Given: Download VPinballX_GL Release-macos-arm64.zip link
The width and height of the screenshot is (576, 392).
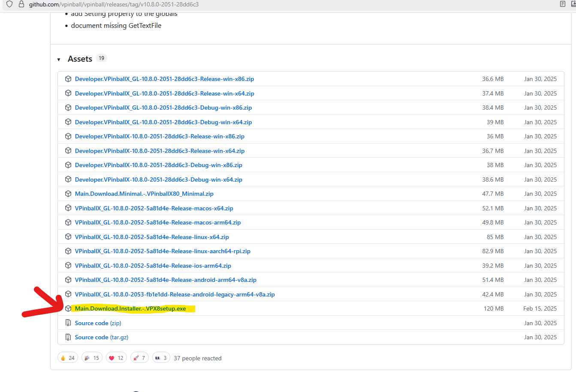Looking at the screenshot, I should pyautogui.click(x=158, y=222).
